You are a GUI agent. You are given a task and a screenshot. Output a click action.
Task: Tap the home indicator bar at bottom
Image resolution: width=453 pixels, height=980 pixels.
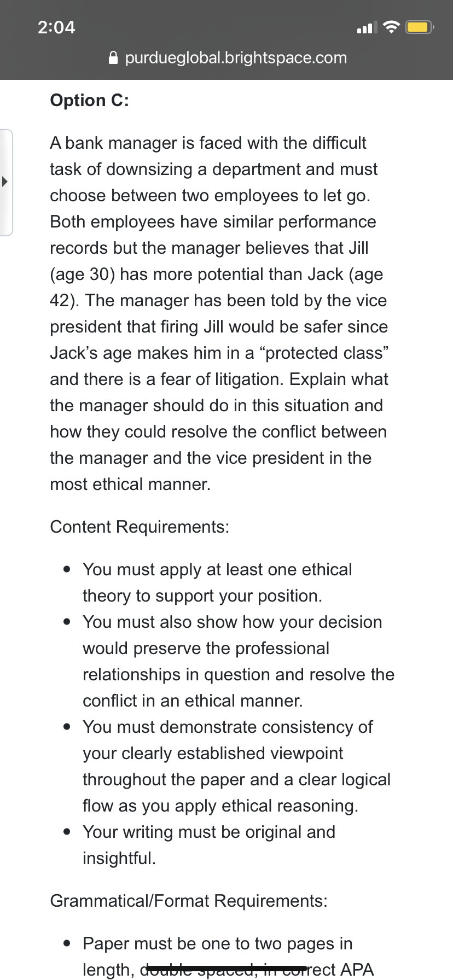click(x=226, y=969)
